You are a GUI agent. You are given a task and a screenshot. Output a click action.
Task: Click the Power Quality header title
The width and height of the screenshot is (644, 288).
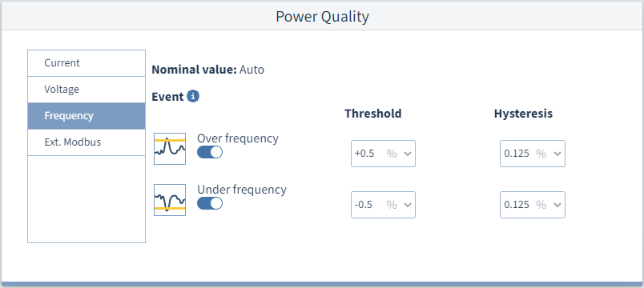tap(323, 17)
